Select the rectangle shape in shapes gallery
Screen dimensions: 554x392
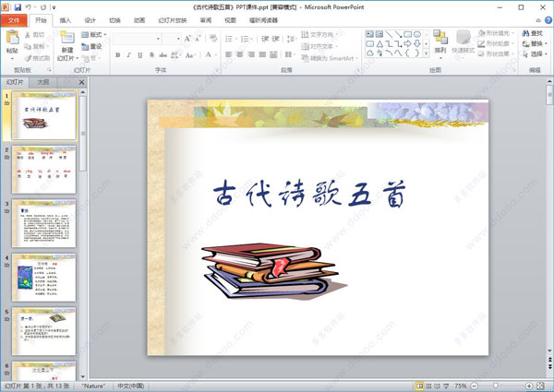tap(408, 34)
